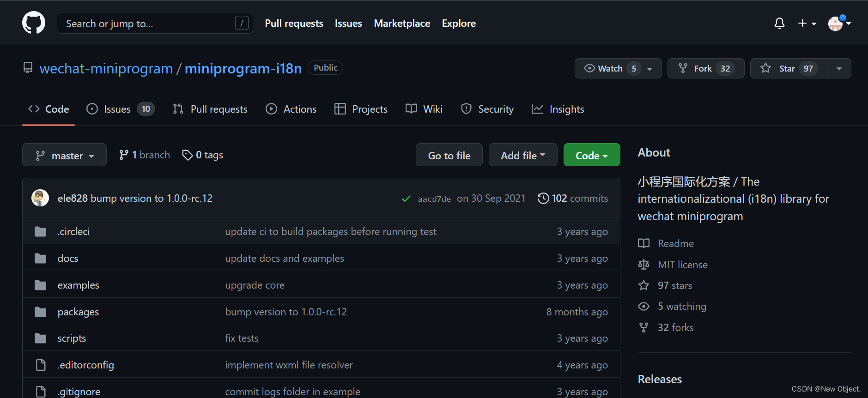Switch to the Insights tab
868x398 pixels.
pos(558,109)
